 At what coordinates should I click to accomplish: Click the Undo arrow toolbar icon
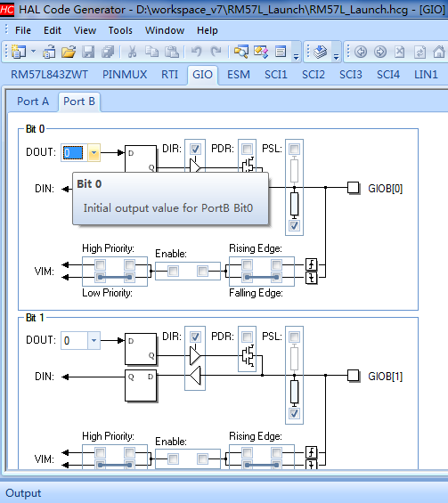tap(196, 52)
